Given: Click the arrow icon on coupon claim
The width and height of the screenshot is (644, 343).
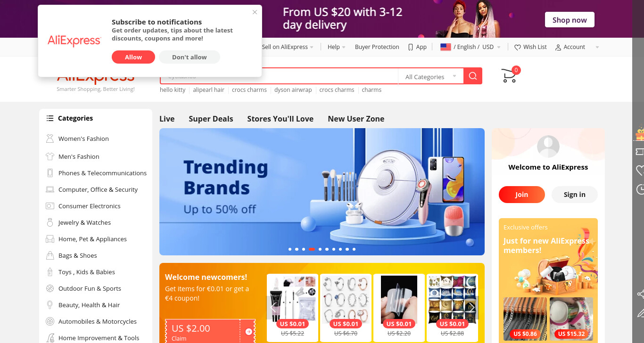Looking at the screenshot, I should (x=249, y=332).
